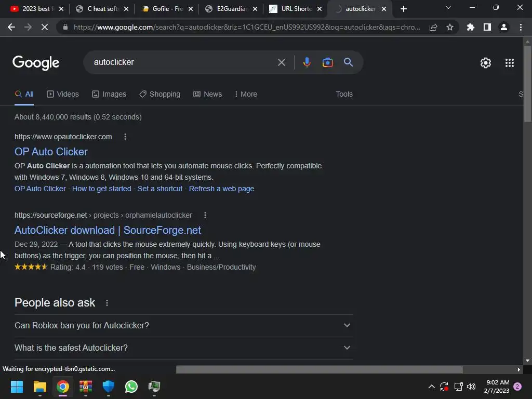Open the More search filters menu
Screen dimensions: 532x399
coord(246,95)
